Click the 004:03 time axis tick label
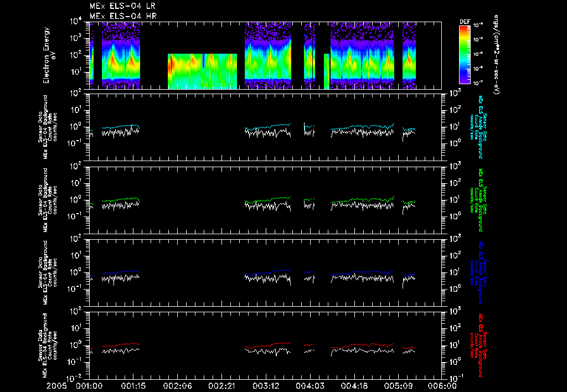 (310, 386)
